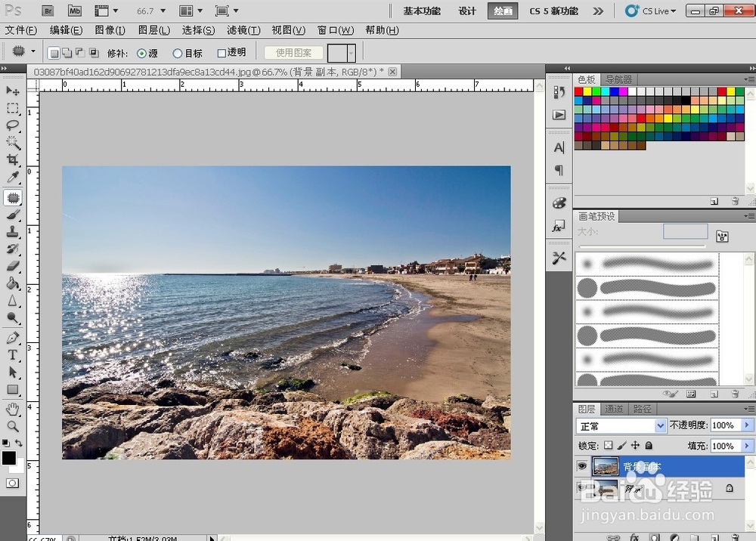Select the Hand tool

click(x=13, y=410)
